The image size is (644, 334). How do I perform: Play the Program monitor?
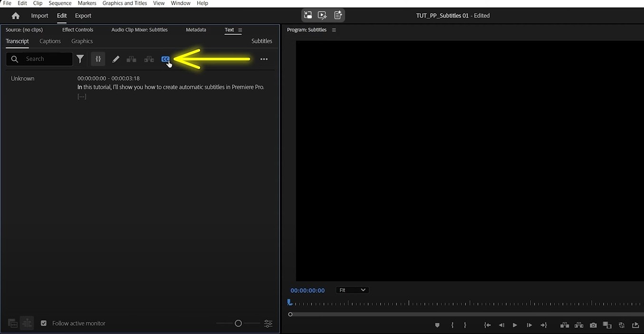click(515, 325)
